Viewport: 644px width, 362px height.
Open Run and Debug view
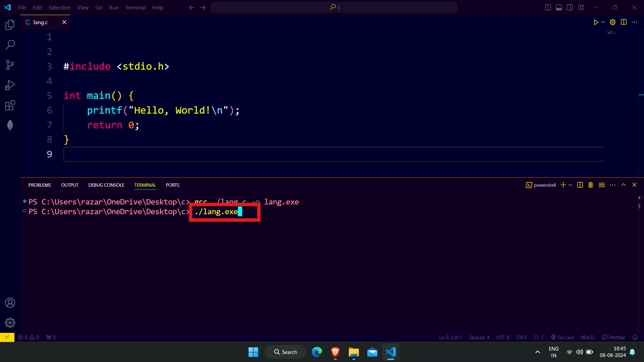10,85
